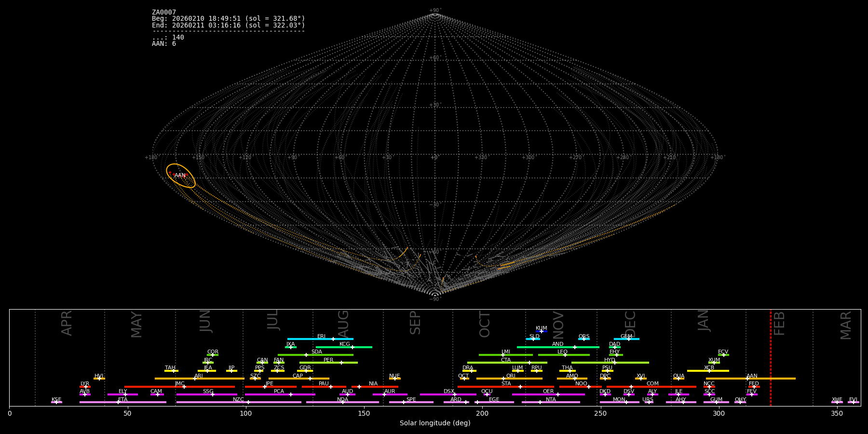This screenshot has width=868, height=434.
Task: Select the NDA shower label
Action: (343, 400)
